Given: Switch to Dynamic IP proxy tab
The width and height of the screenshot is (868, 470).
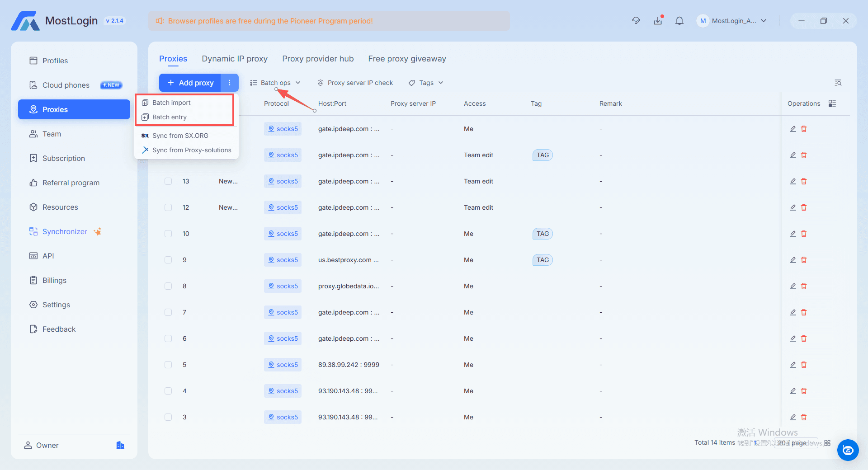Looking at the screenshot, I should click(x=235, y=59).
